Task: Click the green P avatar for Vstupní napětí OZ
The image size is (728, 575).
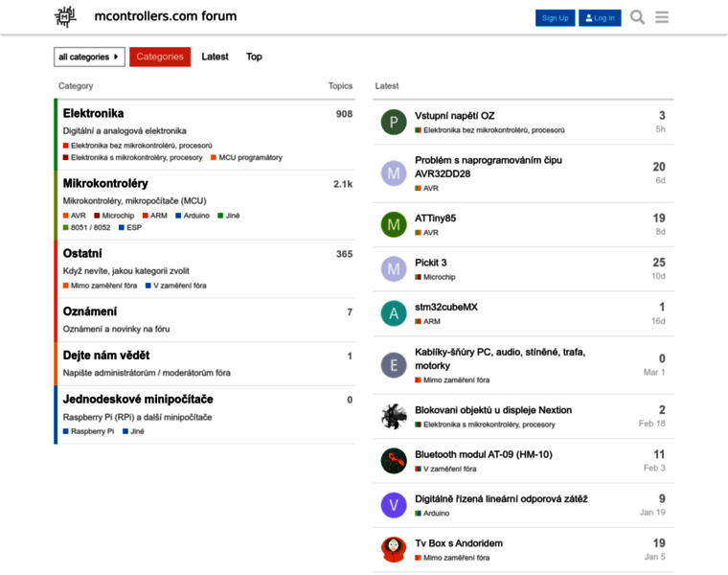Action: [394, 122]
